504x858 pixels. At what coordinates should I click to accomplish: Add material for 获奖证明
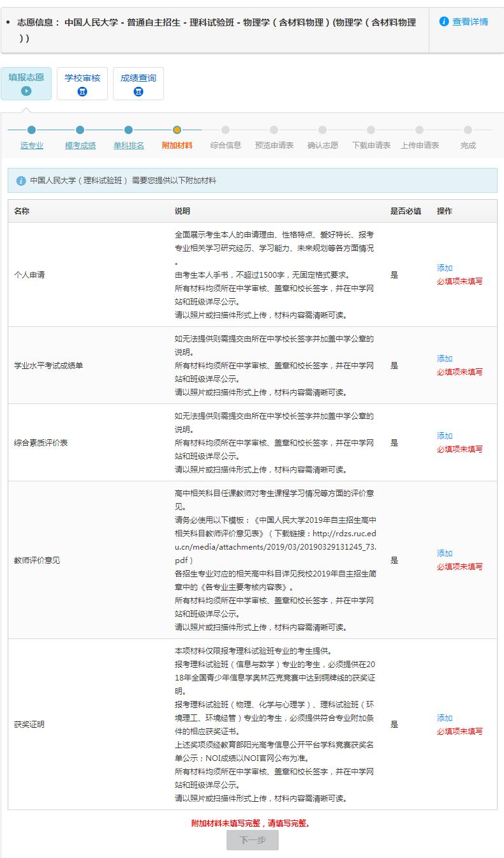pyautogui.click(x=445, y=718)
